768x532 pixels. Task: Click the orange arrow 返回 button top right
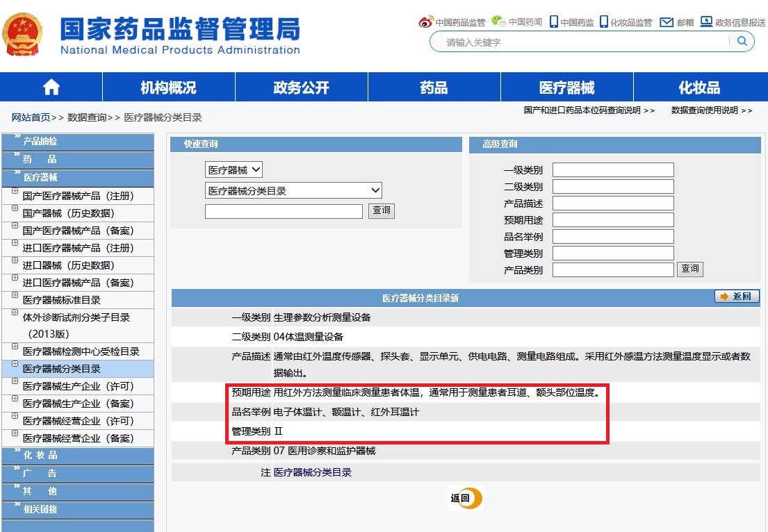click(737, 296)
